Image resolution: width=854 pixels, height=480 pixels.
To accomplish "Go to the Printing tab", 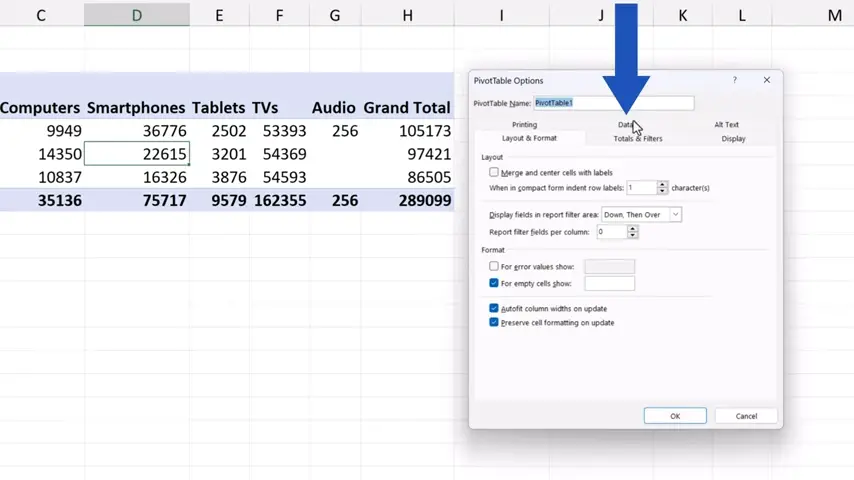I will tap(524, 125).
